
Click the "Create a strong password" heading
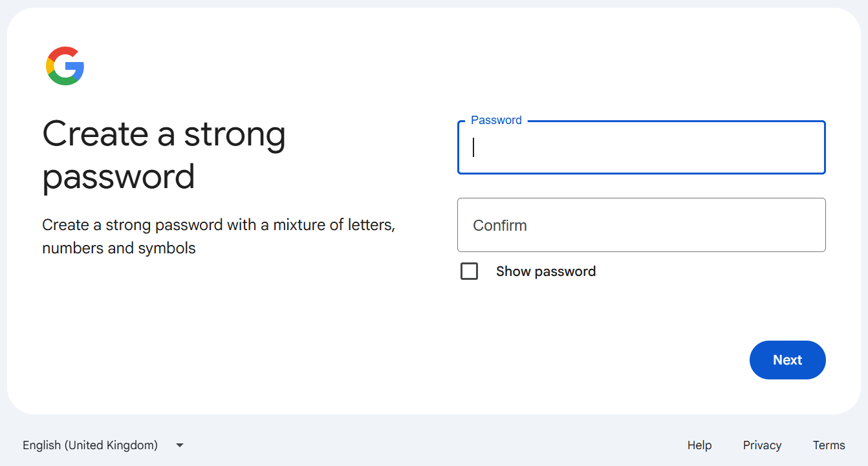point(164,155)
